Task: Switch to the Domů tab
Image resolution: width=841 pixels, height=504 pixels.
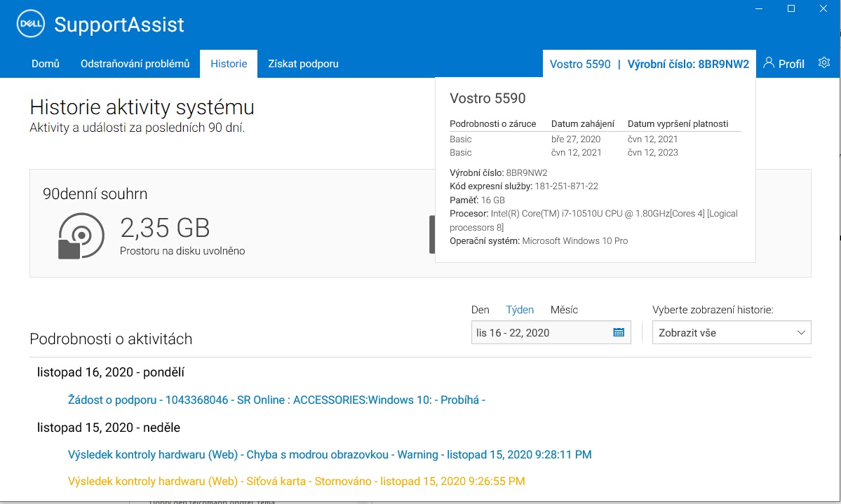Action: 46,64
